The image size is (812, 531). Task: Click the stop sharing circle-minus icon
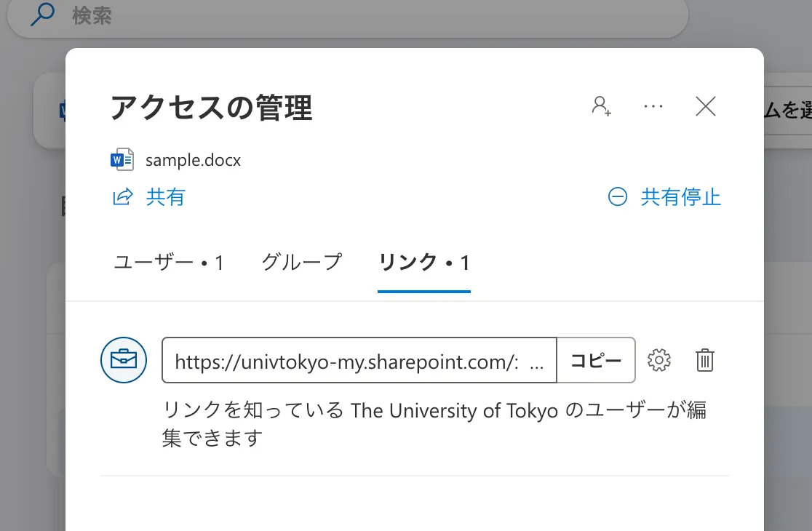617,197
